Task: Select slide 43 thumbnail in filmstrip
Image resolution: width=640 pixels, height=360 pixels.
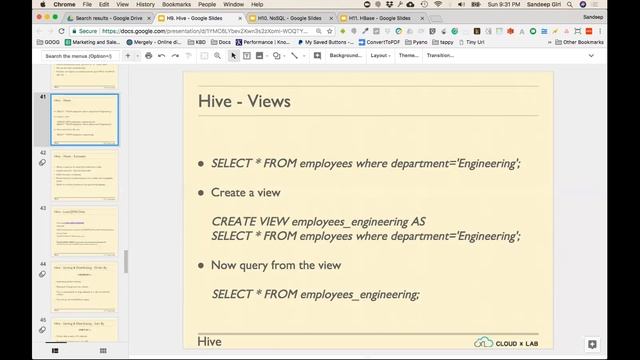Action: [x=84, y=231]
